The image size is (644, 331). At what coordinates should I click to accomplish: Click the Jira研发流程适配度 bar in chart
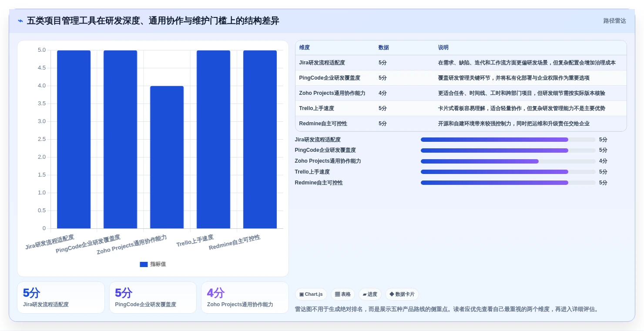[x=74, y=139]
